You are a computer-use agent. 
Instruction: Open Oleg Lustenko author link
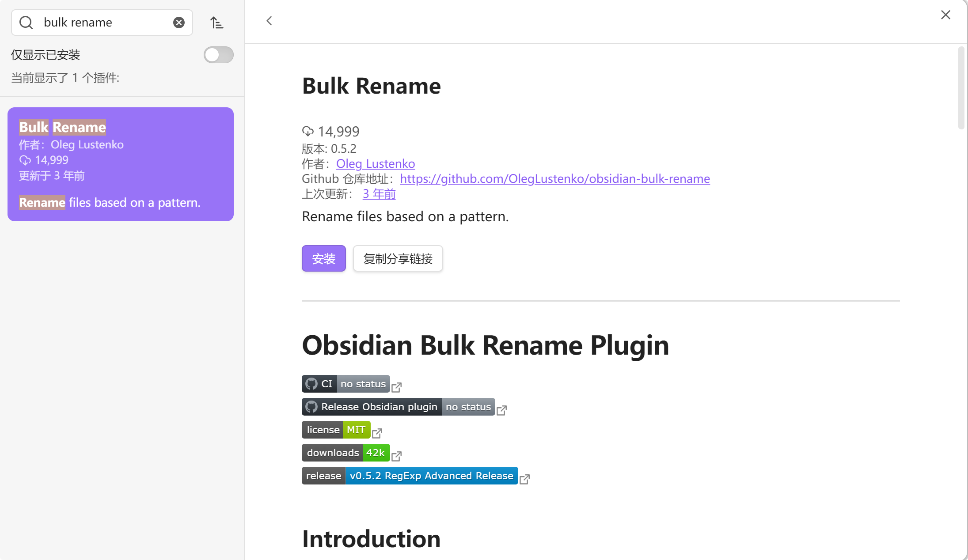tap(375, 164)
